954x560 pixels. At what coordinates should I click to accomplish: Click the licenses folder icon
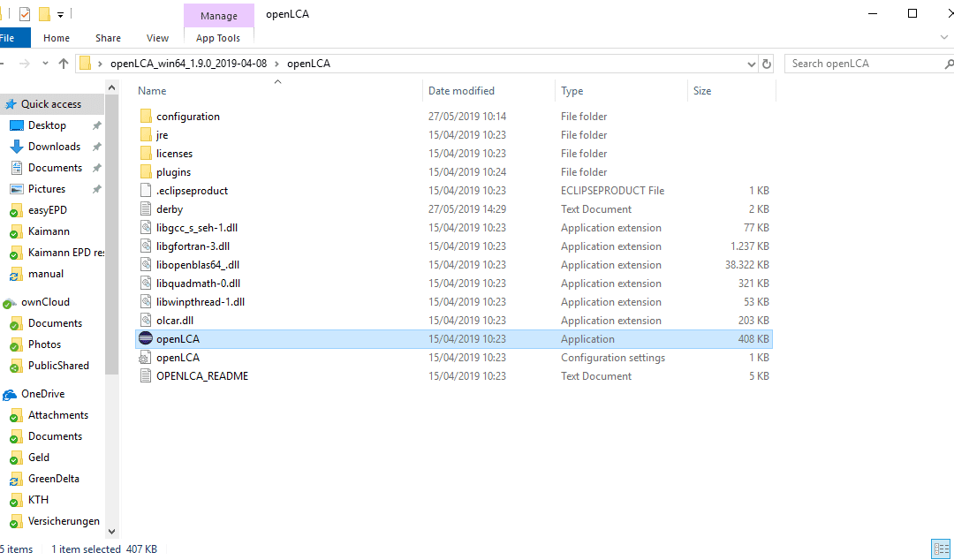click(x=146, y=154)
